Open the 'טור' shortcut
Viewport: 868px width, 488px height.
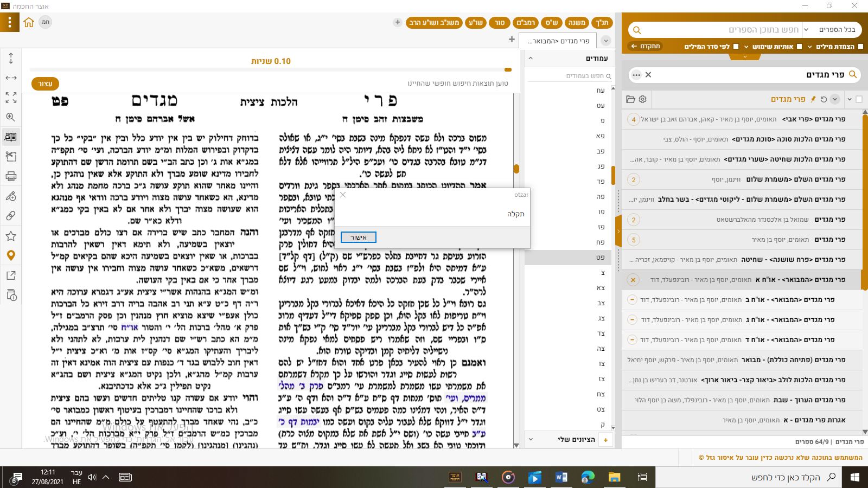[x=499, y=22]
